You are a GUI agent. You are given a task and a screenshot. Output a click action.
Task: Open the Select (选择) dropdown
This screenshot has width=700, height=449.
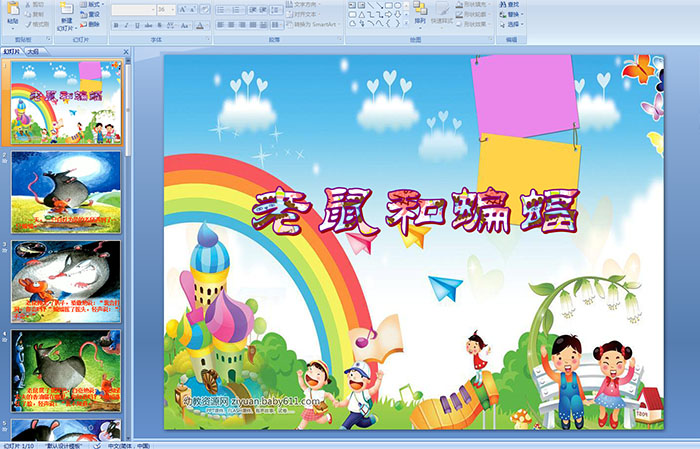pyautogui.click(x=512, y=24)
